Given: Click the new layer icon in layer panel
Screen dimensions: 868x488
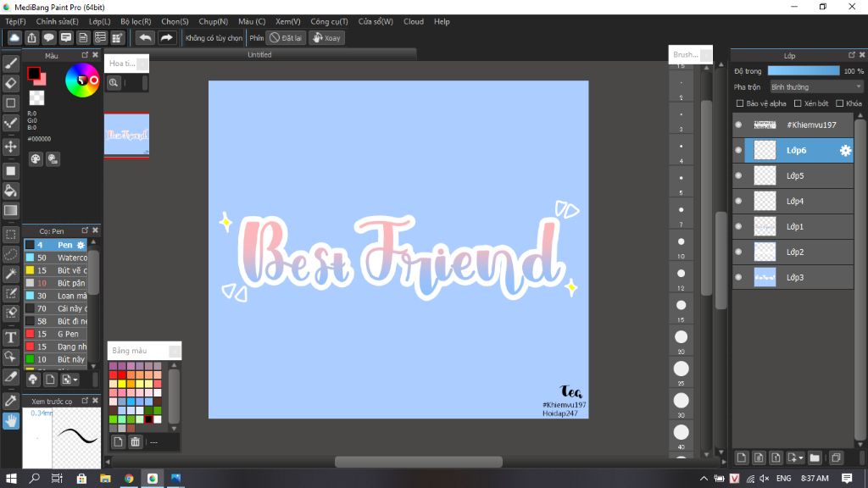Looking at the screenshot, I should [741, 457].
